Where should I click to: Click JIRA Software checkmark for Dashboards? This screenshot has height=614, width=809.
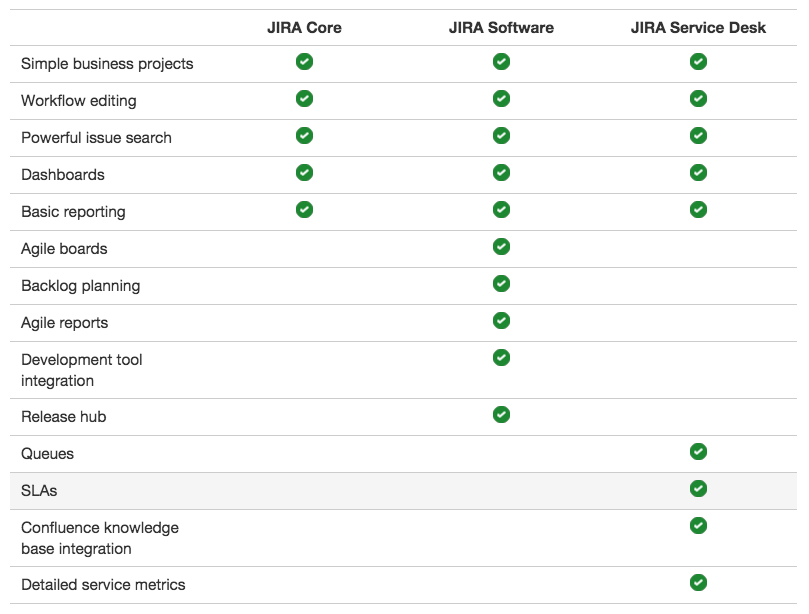(x=501, y=173)
